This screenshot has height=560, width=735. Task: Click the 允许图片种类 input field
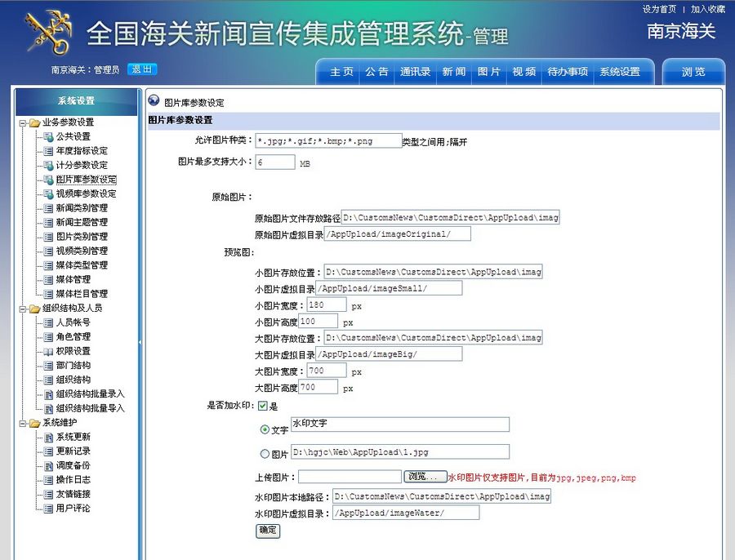click(x=328, y=140)
